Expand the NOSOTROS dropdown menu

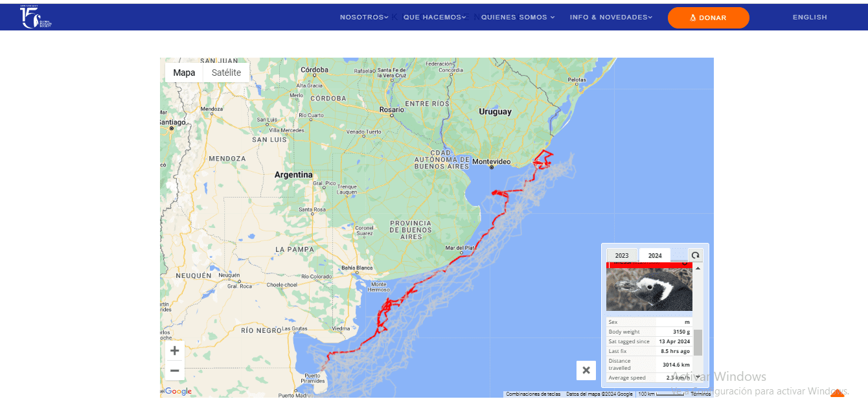[x=364, y=17]
